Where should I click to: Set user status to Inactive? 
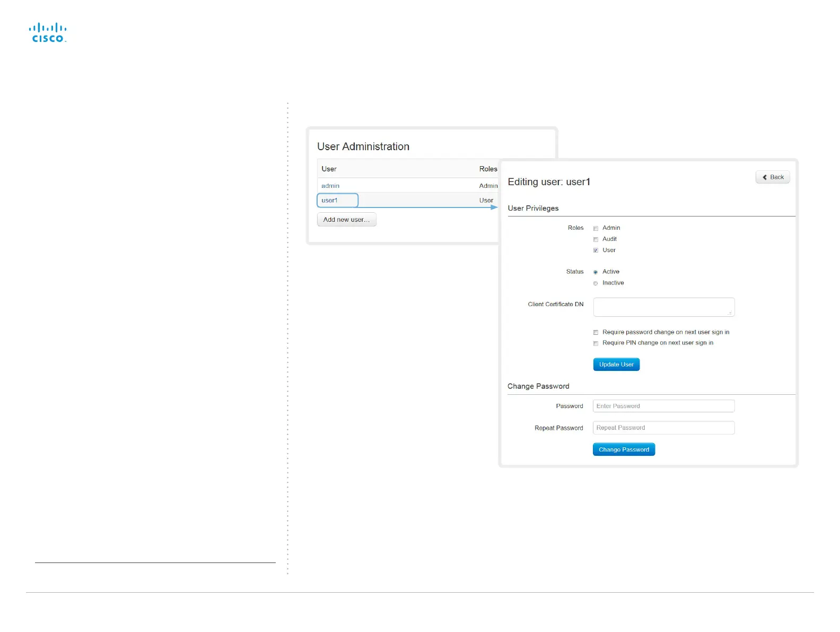(596, 283)
